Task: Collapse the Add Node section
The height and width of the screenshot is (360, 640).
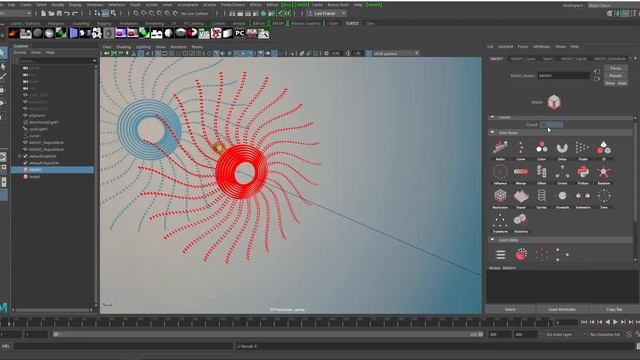Action: pyautogui.click(x=492, y=133)
